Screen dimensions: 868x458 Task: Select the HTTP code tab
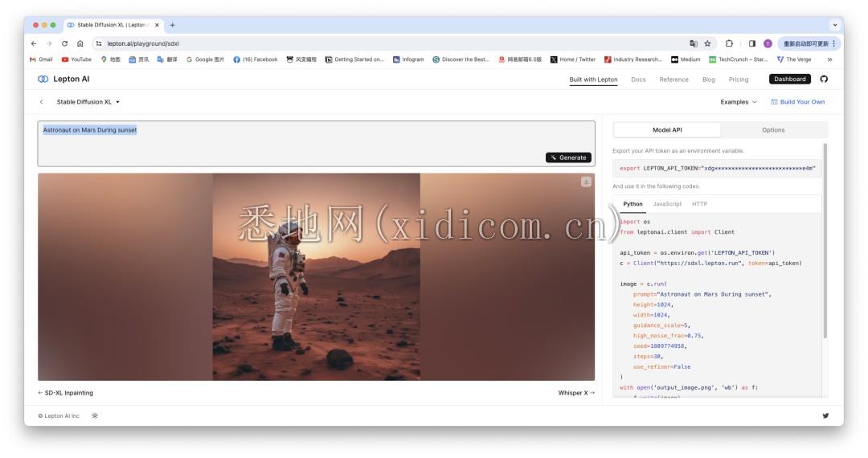pyautogui.click(x=699, y=204)
